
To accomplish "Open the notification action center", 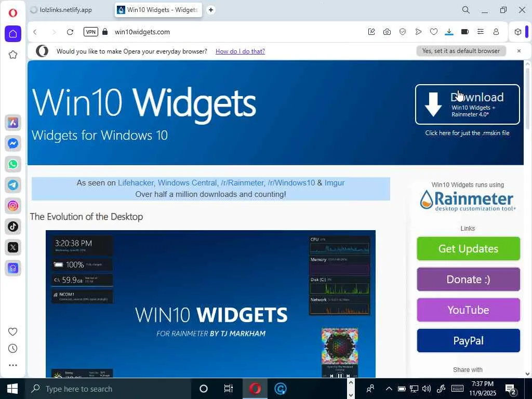I will pyautogui.click(x=510, y=389).
